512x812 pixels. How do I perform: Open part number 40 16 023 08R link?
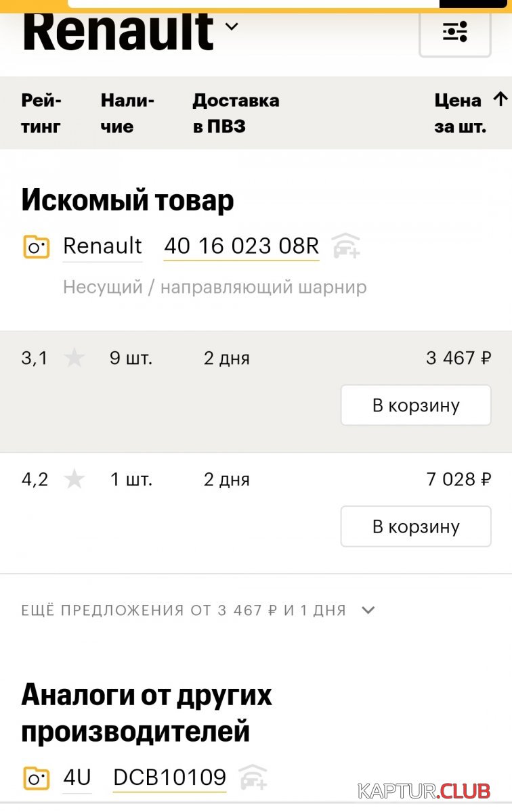point(241,246)
